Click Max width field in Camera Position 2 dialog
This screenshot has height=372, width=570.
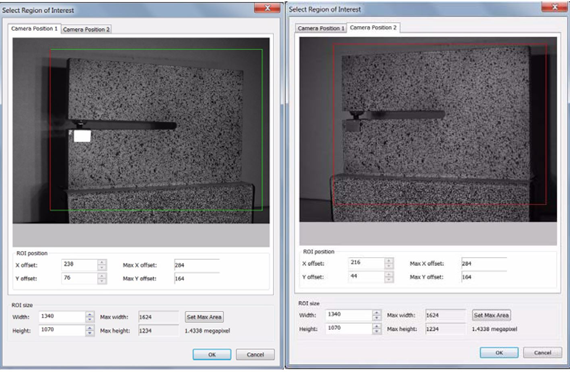pos(446,315)
